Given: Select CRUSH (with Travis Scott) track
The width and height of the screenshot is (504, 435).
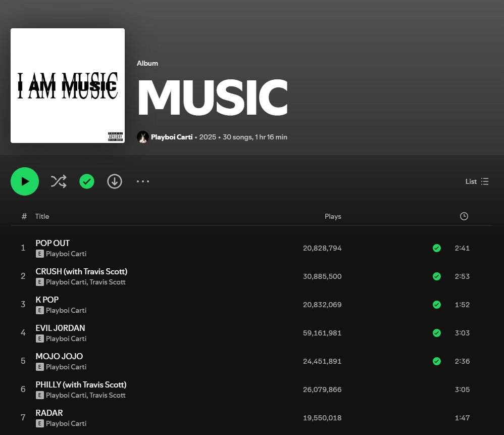Looking at the screenshot, I should coord(81,271).
